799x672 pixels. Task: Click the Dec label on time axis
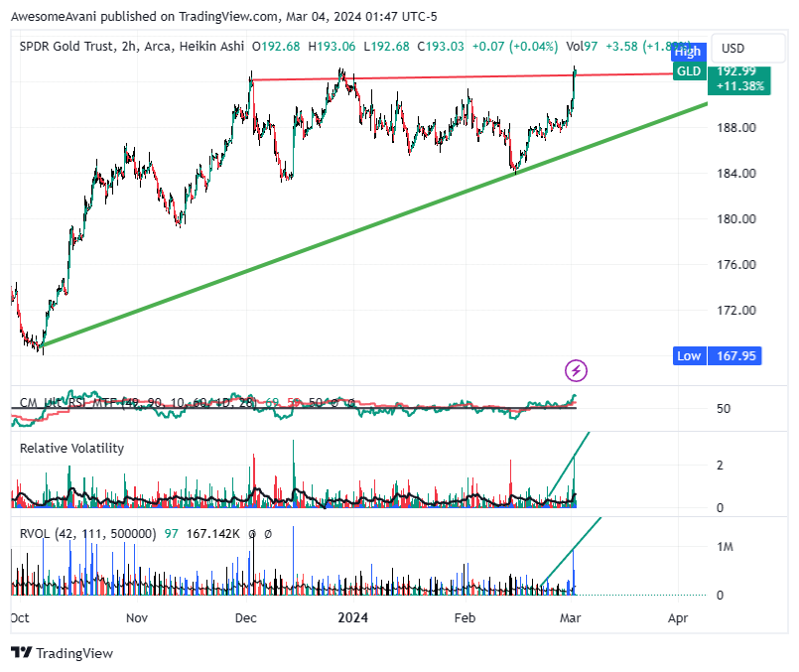(x=245, y=617)
